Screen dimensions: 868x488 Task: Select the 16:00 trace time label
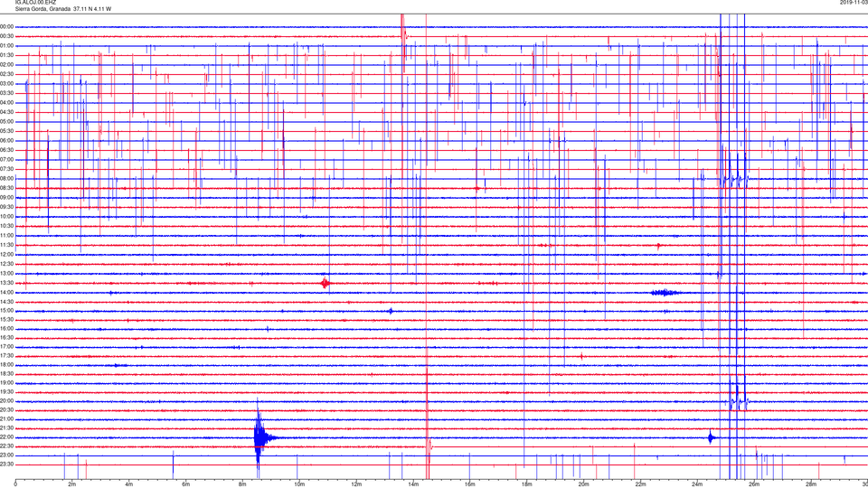tap(7, 329)
